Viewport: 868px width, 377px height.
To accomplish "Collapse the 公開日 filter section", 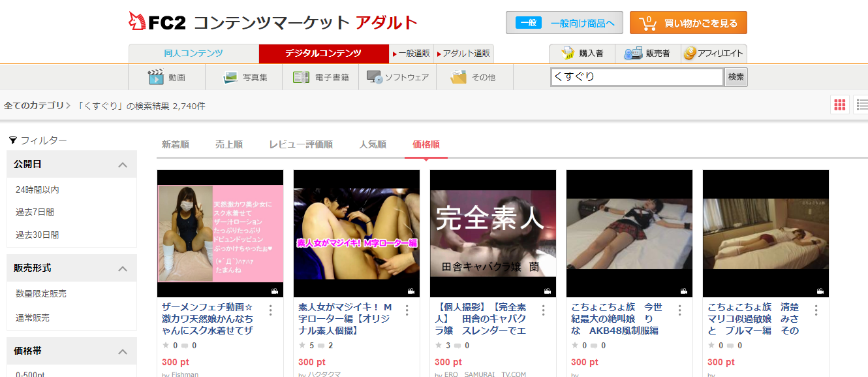I will (x=121, y=164).
